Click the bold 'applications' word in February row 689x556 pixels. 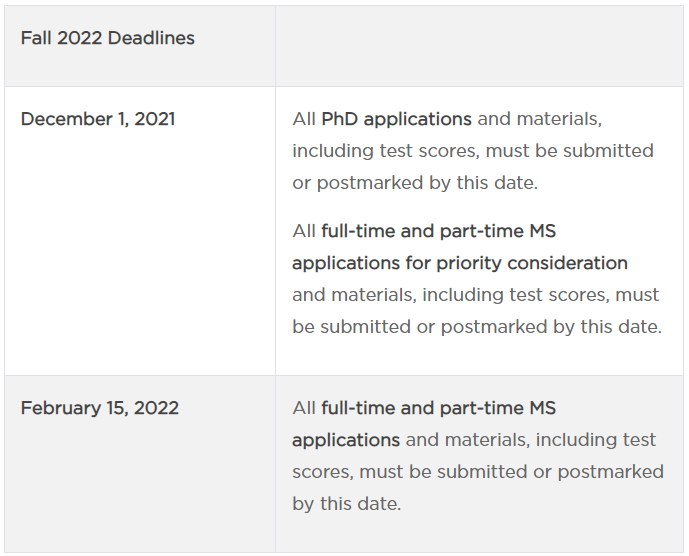tap(346, 440)
